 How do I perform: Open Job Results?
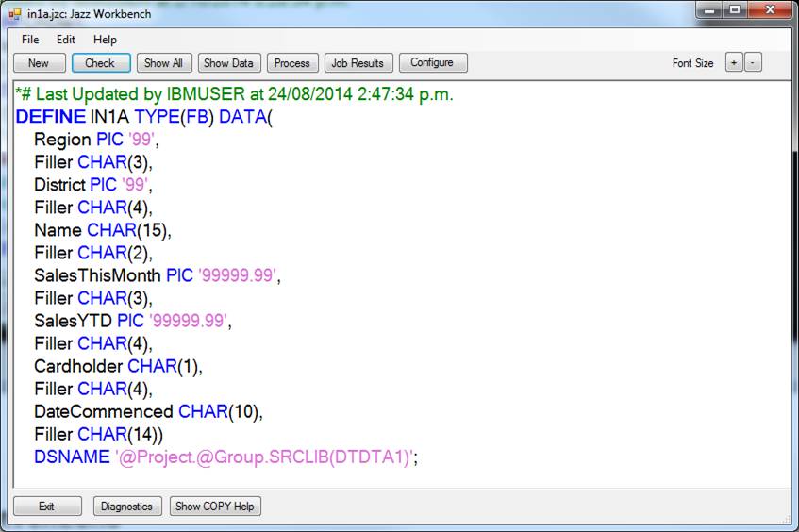[x=358, y=63]
